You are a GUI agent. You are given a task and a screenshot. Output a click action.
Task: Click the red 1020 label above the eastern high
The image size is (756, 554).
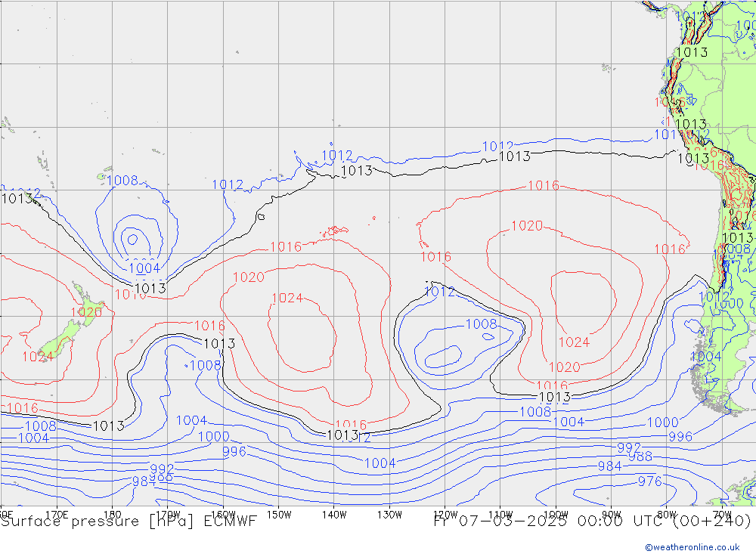527,226
